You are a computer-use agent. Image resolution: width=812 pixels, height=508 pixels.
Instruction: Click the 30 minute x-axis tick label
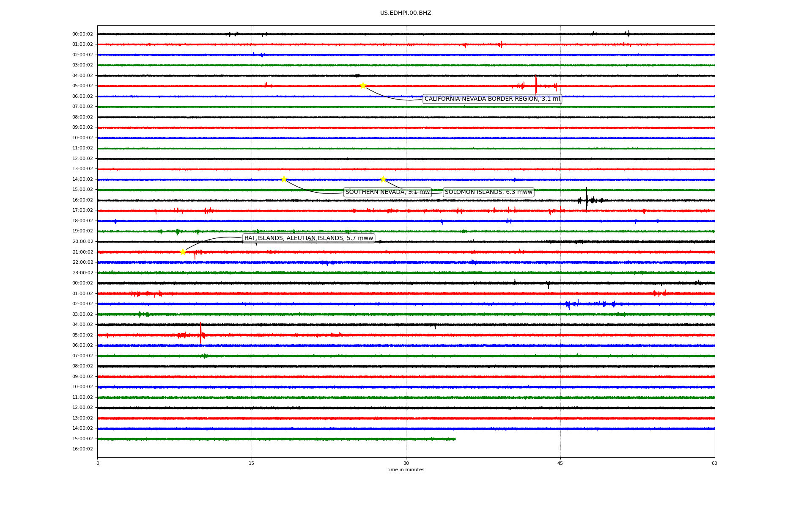coord(406,463)
